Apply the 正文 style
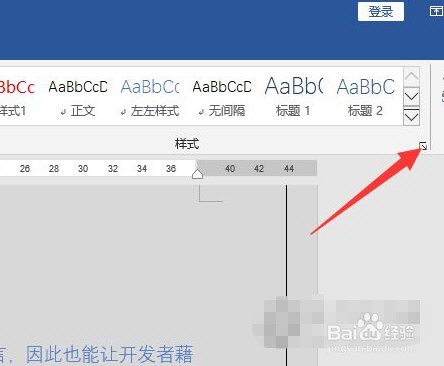444x366 pixels. (x=78, y=97)
